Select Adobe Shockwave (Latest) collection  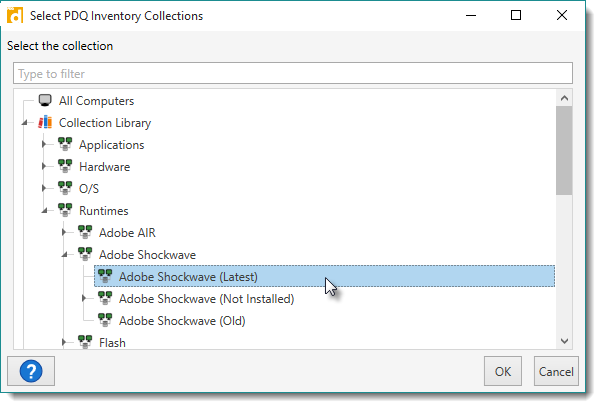(185, 277)
